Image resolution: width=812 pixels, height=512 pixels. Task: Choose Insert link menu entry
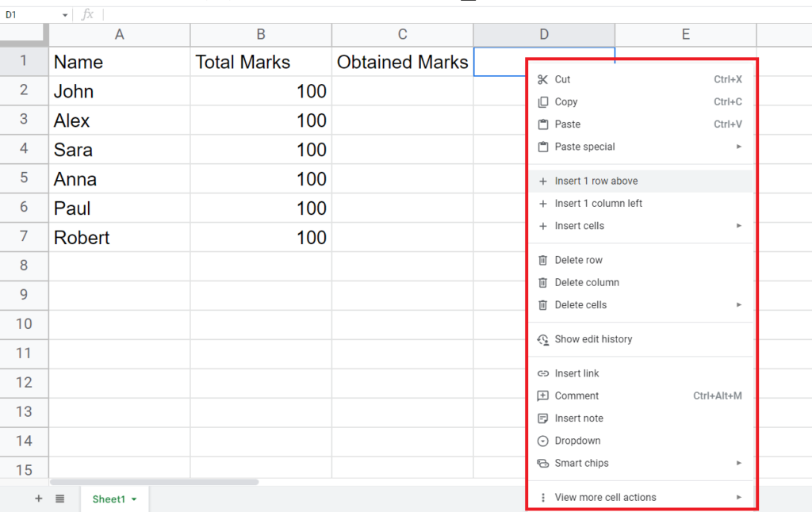641,373
